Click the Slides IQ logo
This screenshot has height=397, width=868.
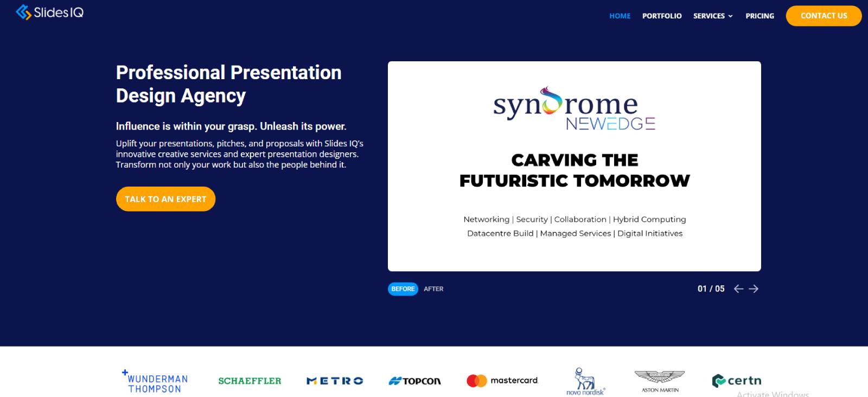click(50, 12)
